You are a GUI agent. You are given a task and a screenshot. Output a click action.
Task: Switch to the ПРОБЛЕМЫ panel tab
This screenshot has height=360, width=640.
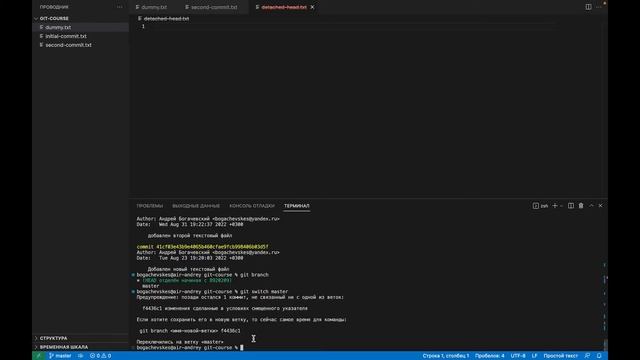150,206
